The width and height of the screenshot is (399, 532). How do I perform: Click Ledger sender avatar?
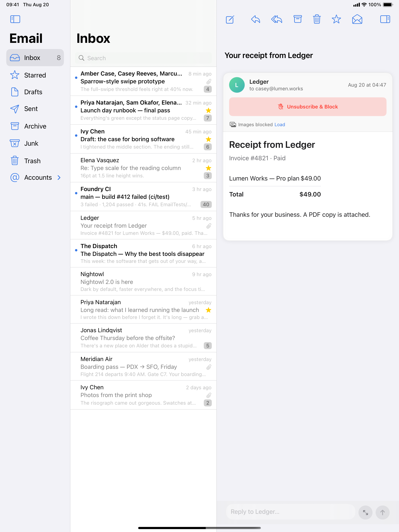click(237, 85)
